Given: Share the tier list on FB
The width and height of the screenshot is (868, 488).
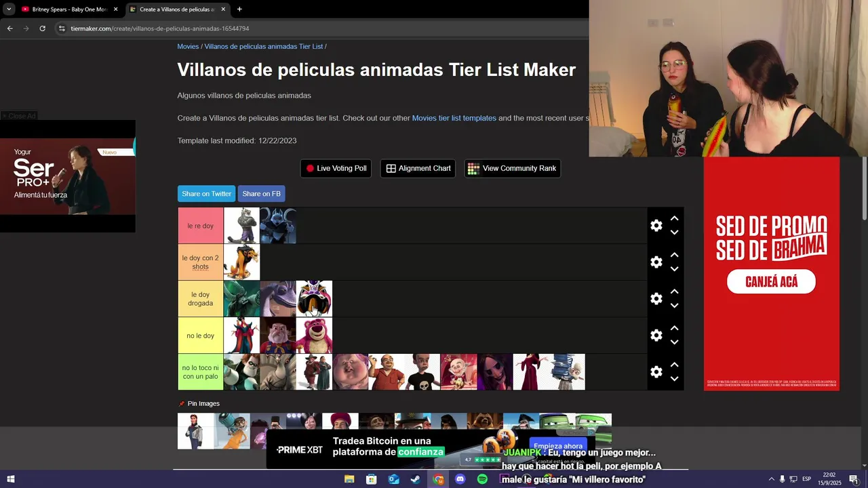Looking at the screenshot, I should pos(261,193).
